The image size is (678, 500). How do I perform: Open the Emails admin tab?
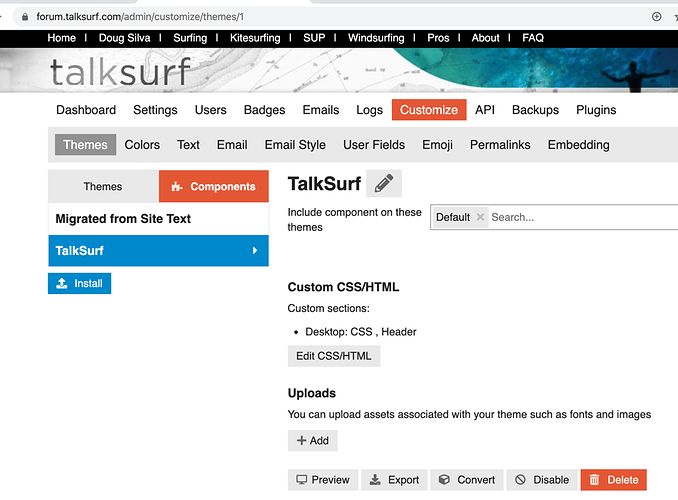coord(321,110)
